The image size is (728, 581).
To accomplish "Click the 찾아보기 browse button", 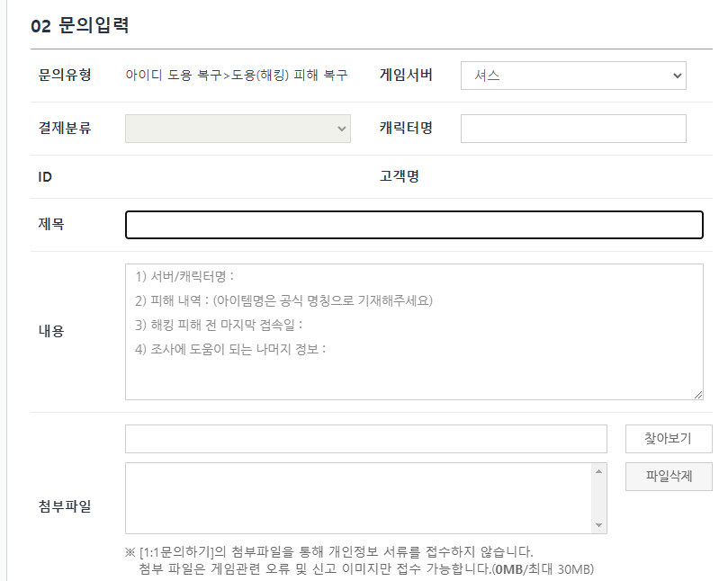I will coord(669,439).
